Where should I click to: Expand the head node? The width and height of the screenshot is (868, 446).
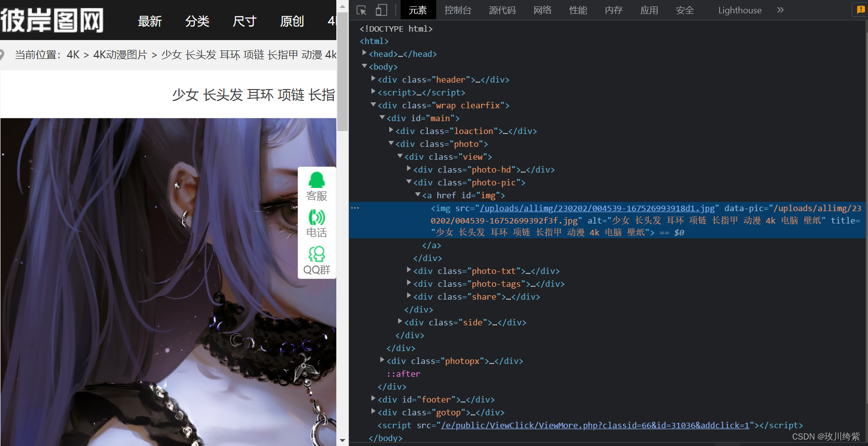[x=365, y=53]
